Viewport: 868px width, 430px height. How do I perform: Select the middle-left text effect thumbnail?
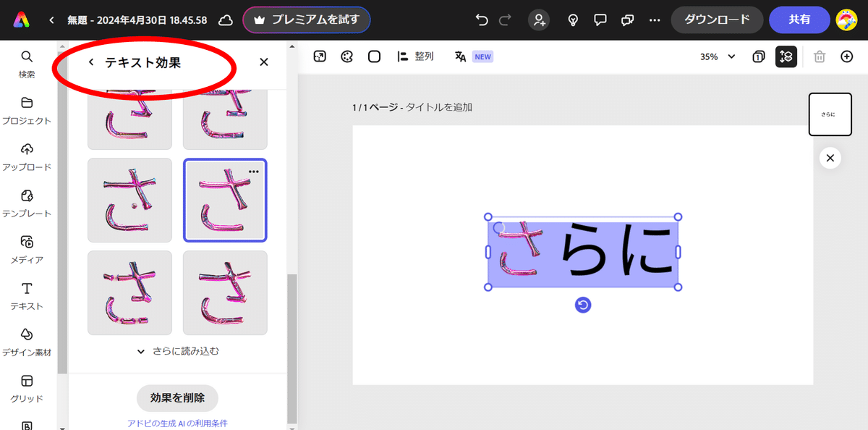[x=130, y=200]
